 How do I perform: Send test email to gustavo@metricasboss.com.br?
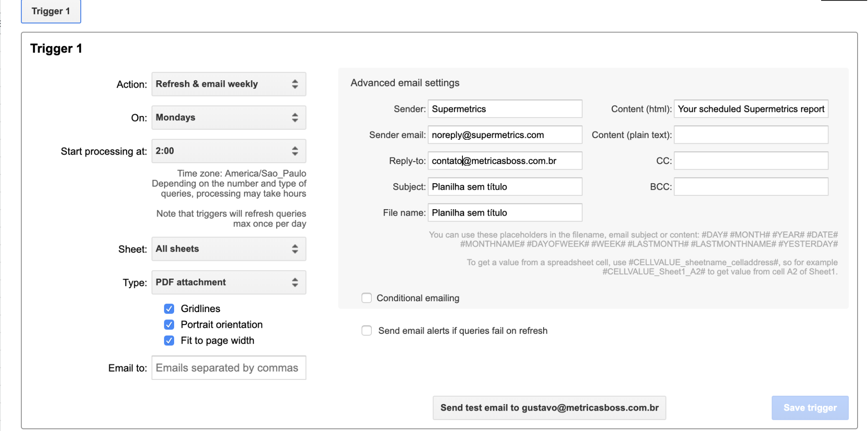[x=549, y=408]
